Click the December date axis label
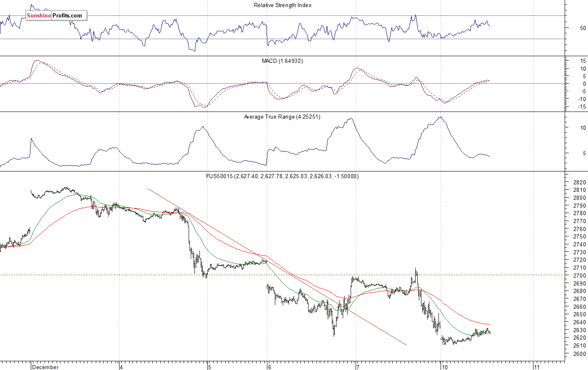This screenshot has height=370, width=588. coord(45,367)
